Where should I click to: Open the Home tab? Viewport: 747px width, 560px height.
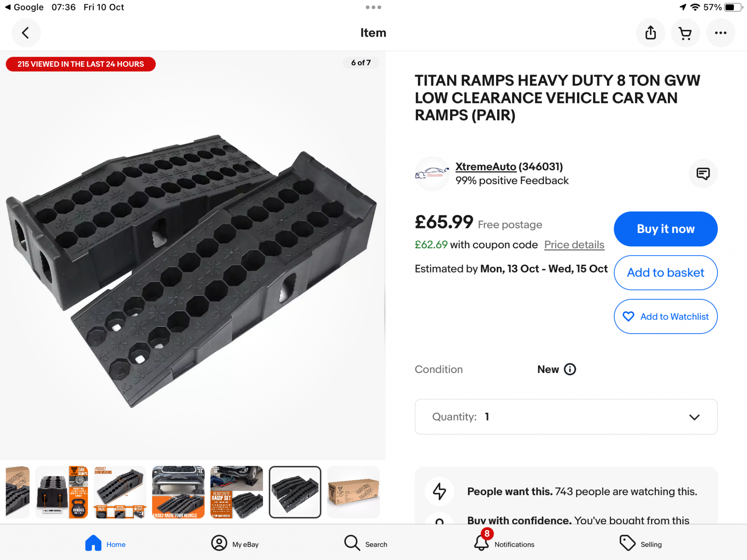(105, 544)
